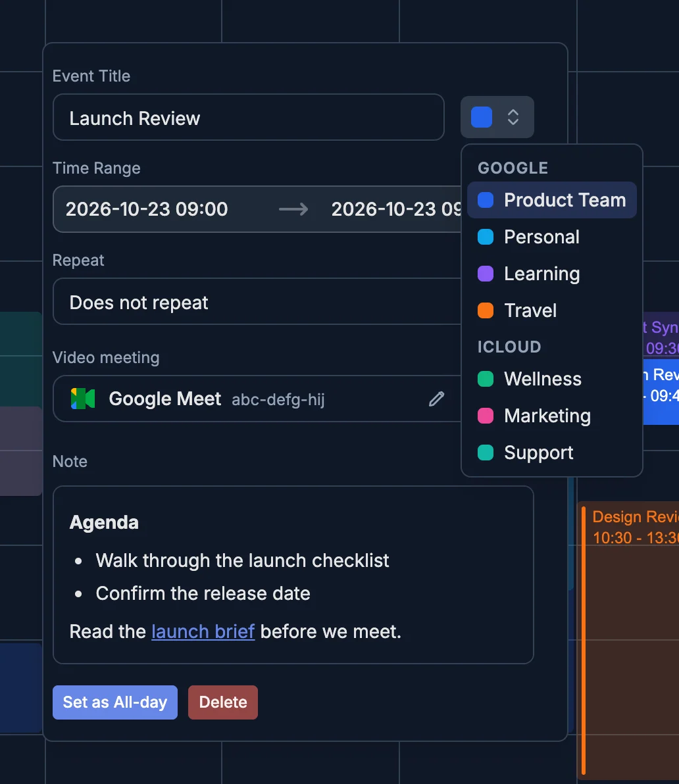This screenshot has height=784, width=679.
Task: Click the blue Product Team color dot
Action: 486,200
